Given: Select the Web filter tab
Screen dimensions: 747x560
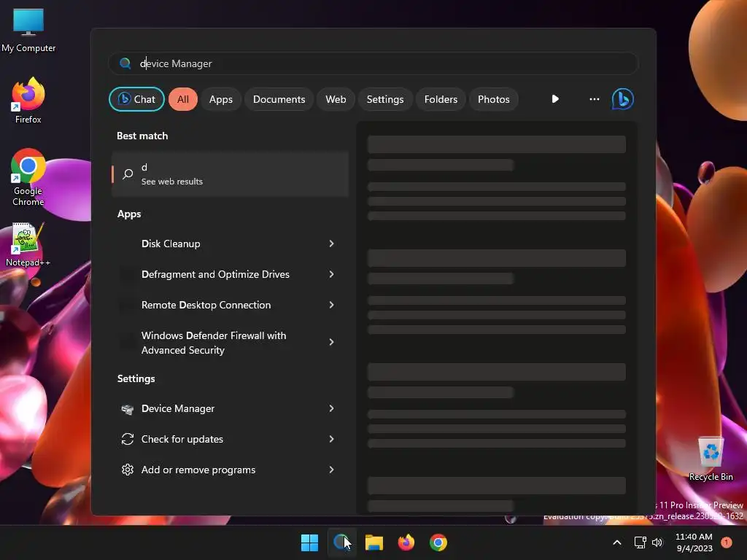Looking at the screenshot, I should pos(336,99).
